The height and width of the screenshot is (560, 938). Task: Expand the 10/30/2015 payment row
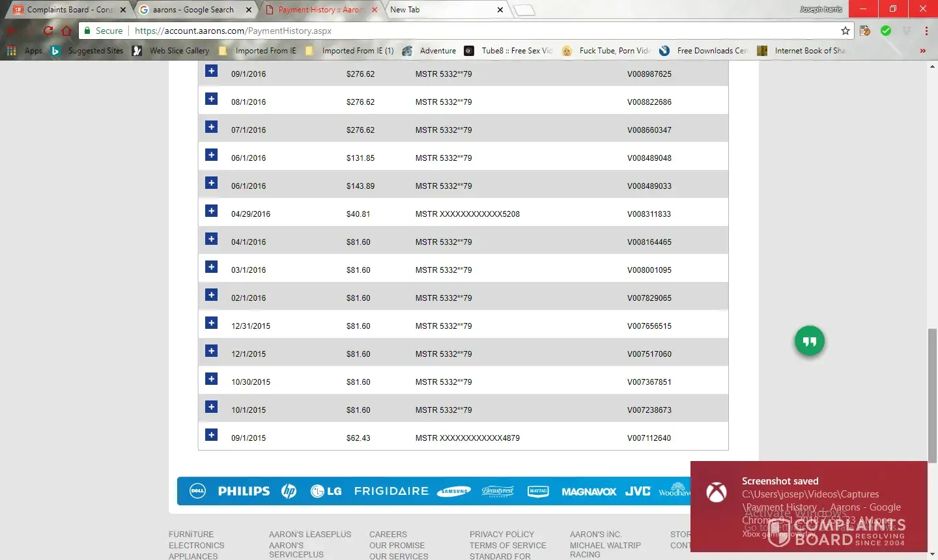point(212,379)
